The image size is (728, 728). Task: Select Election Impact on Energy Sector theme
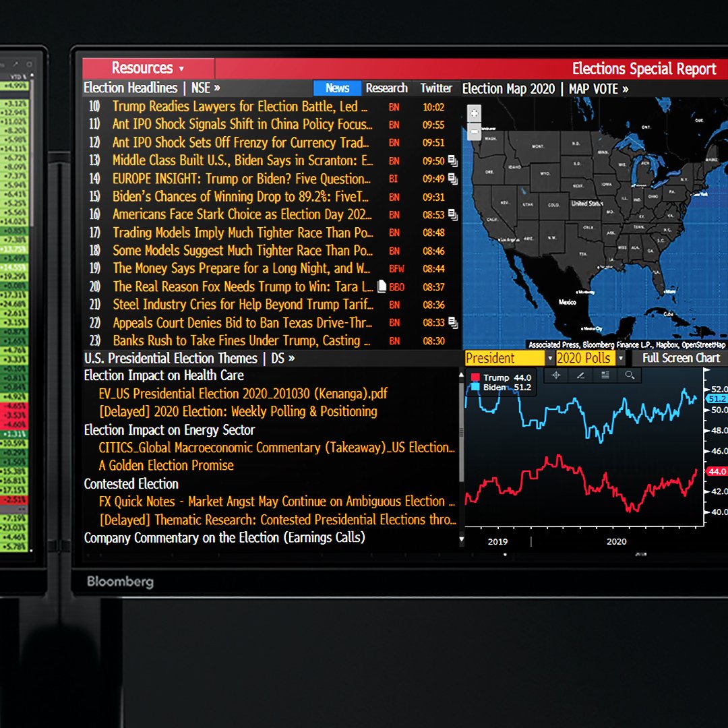coord(169,430)
